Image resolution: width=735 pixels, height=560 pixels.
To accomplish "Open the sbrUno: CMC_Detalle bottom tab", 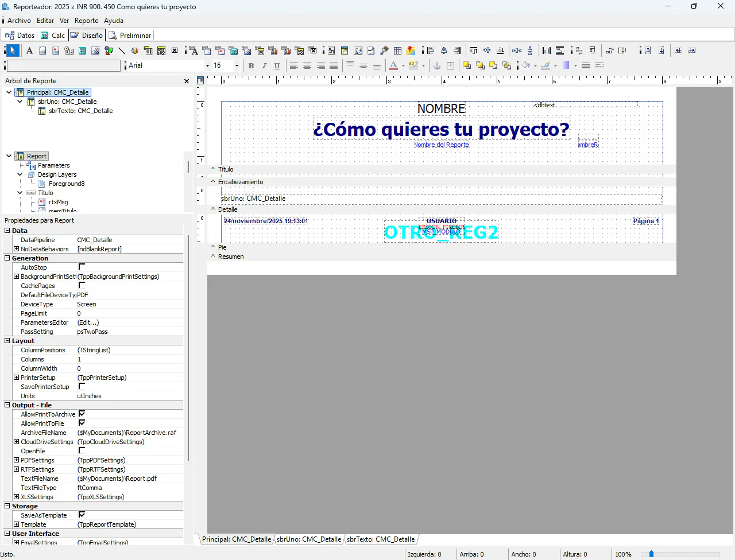I will 309,539.
